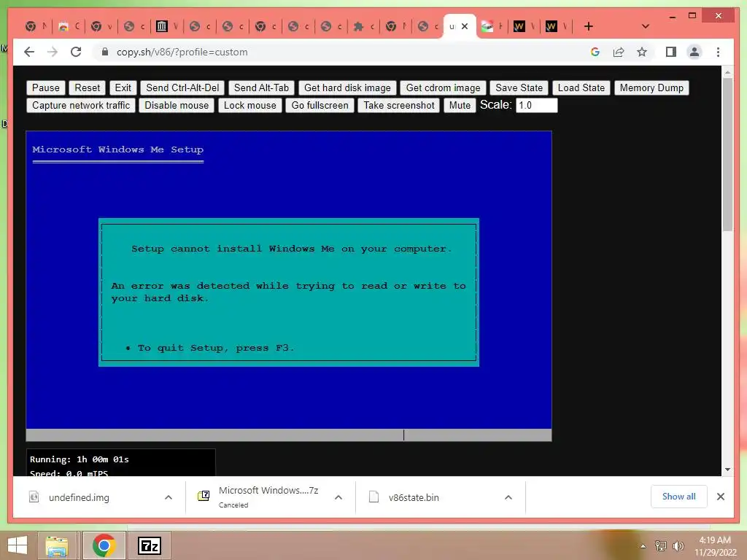Click Save State

click(x=519, y=87)
